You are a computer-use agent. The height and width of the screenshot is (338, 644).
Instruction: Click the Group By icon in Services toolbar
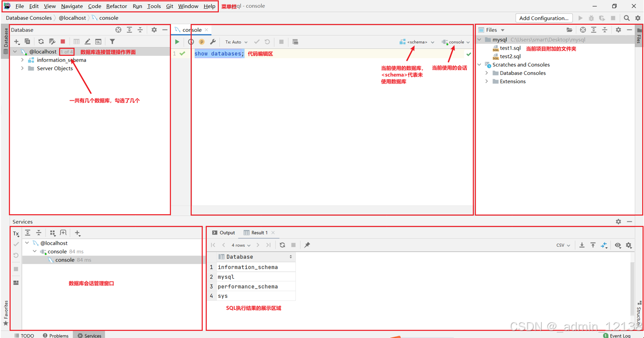coord(53,233)
